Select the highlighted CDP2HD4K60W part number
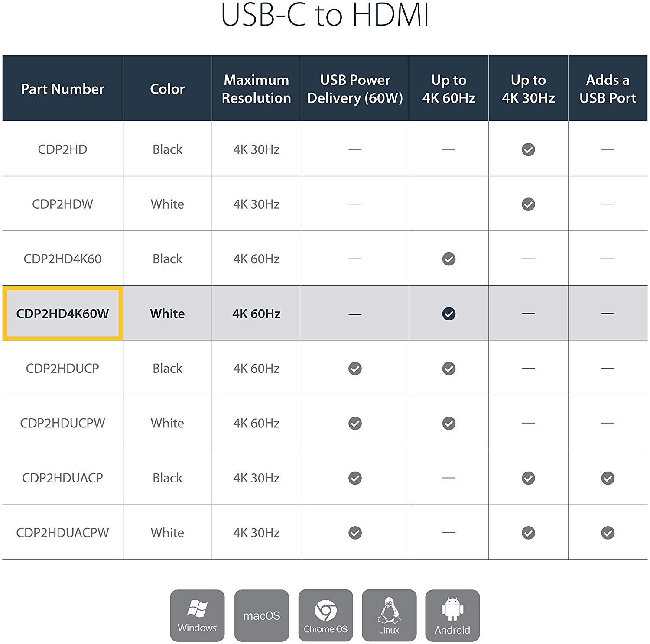This screenshot has width=650, height=644. point(62,314)
